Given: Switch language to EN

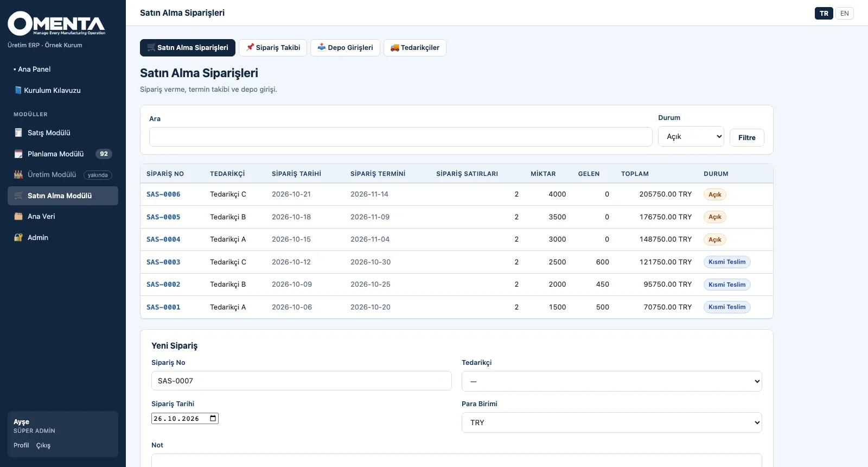Looking at the screenshot, I should (845, 13).
